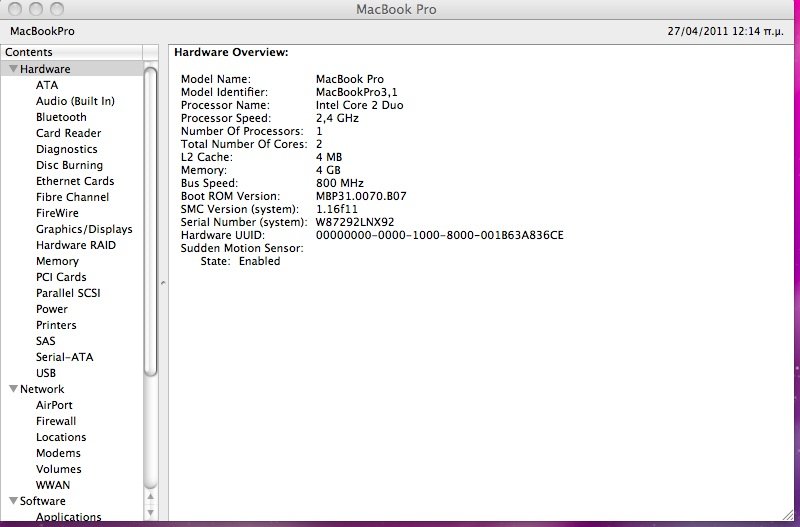Image resolution: width=800 pixels, height=527 pixels.
Task: Show AirPort network details
Action: coord(54,405)
